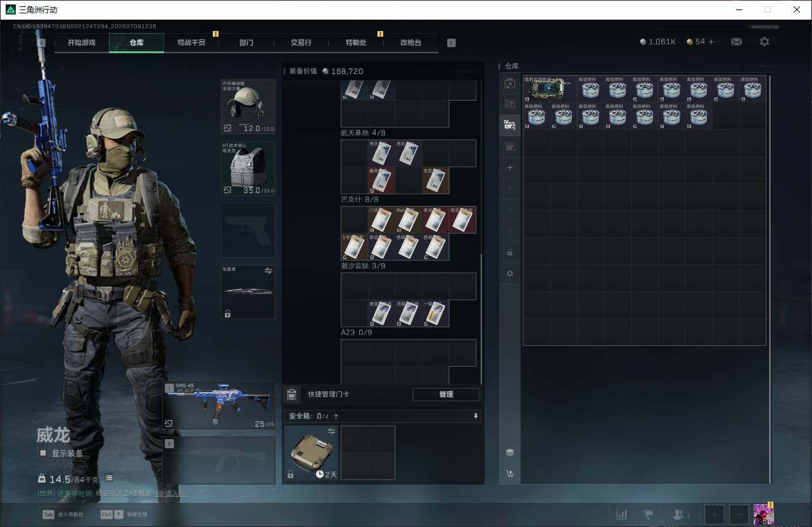812x527 pixels.
Task: Click the warehouse grid vertical scrollbar
Action: coord(770,279)
